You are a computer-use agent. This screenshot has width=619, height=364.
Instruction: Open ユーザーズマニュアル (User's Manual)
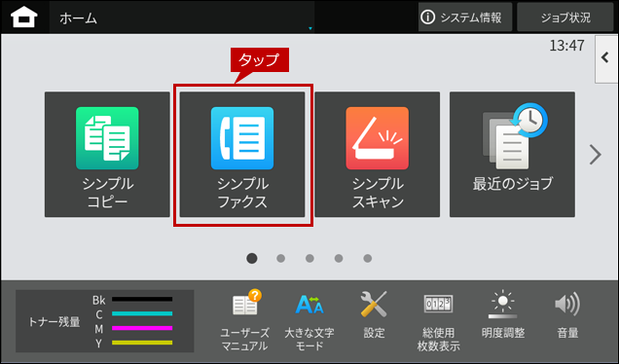(244, 320)
